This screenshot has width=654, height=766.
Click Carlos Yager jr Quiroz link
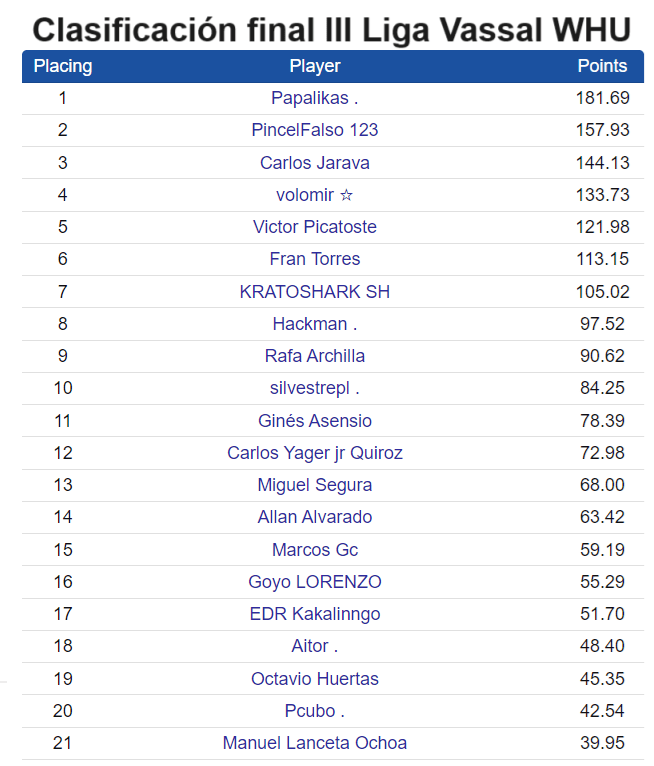[x=315, y=453]
